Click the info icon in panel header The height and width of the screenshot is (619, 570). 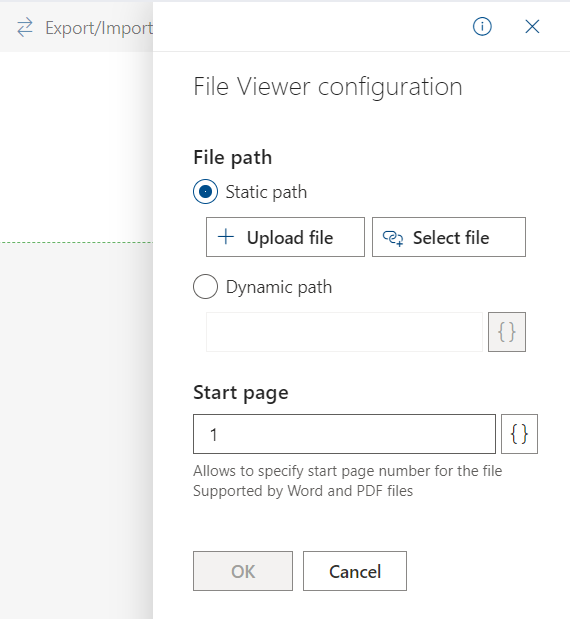(482, 27)
